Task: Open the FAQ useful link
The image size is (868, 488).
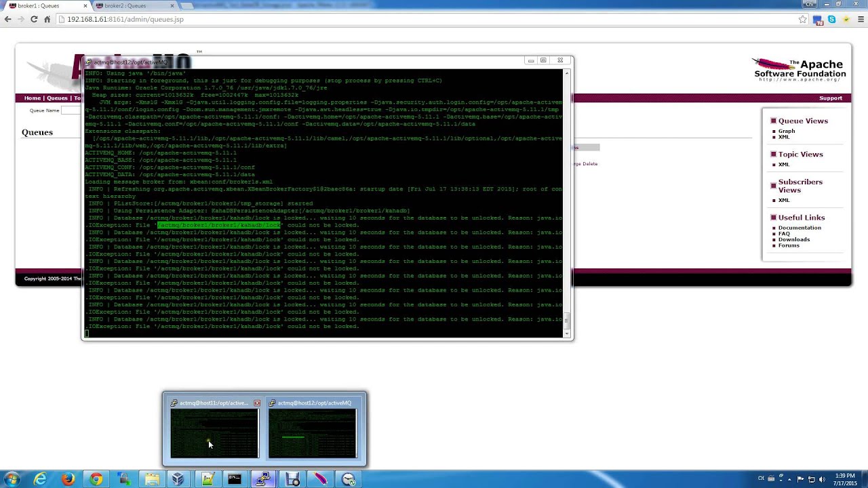Action: coord(784,234)
